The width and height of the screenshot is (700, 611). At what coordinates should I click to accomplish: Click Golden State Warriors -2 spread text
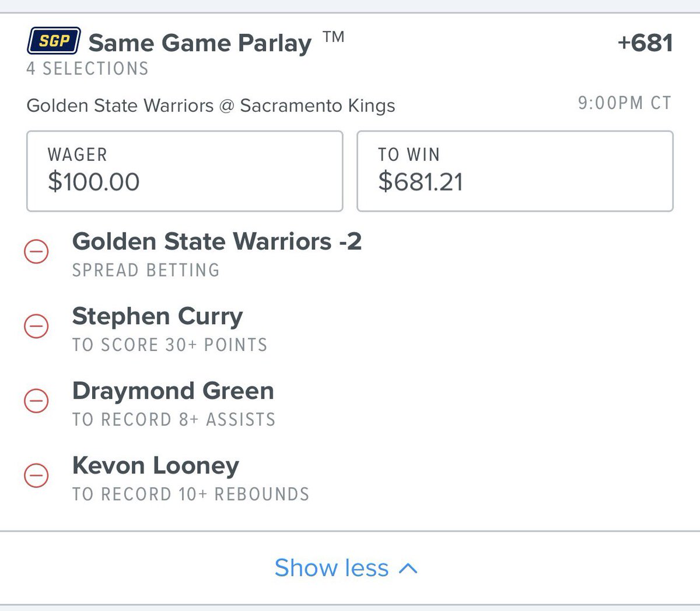tap(217, 241)
